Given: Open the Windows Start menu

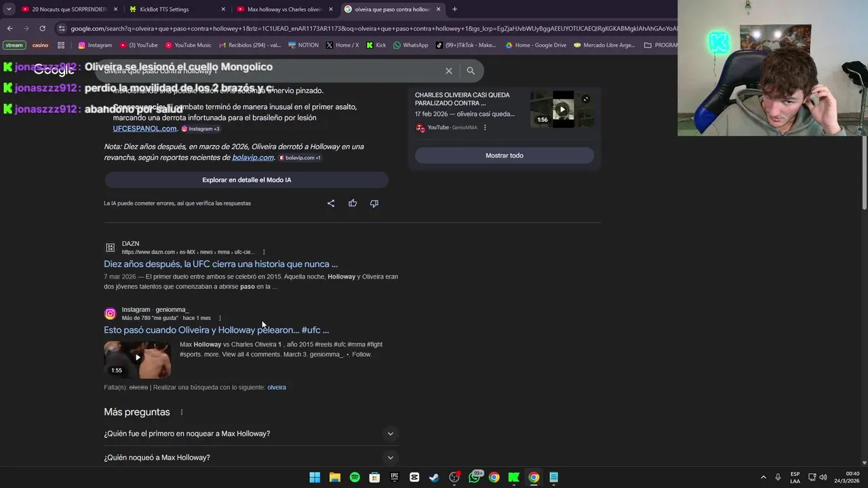Looking at the screenshot, I should coord(315,477).
